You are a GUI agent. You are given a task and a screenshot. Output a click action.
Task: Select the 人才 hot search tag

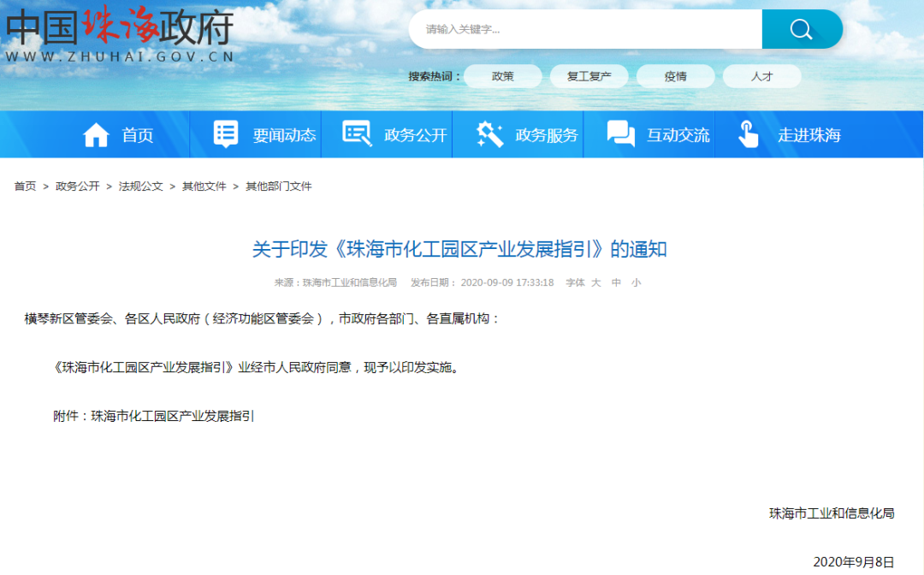point(761,76)
